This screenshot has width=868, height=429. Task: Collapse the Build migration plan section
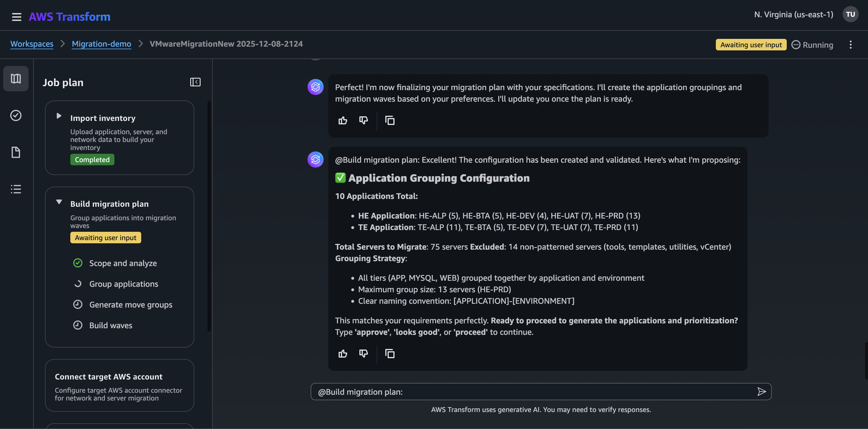point(59,202)
